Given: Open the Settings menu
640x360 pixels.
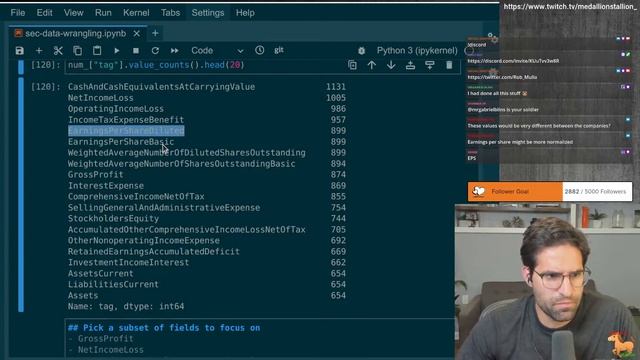Looking at the screenshot, I should tap(208, 13).
